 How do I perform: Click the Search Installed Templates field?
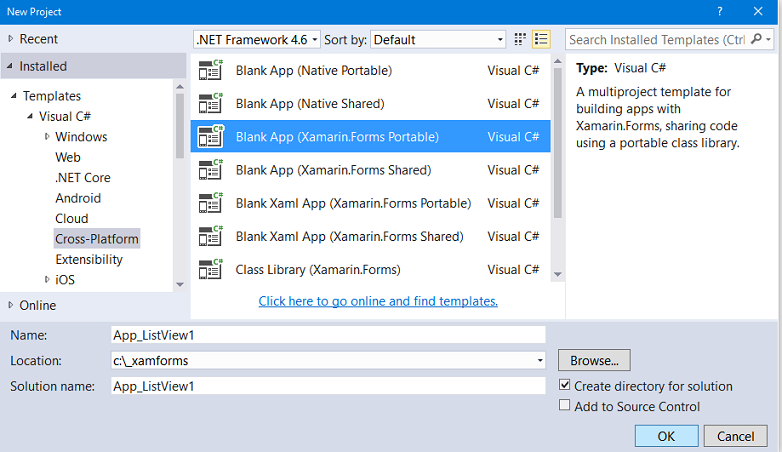click(657, 39)
